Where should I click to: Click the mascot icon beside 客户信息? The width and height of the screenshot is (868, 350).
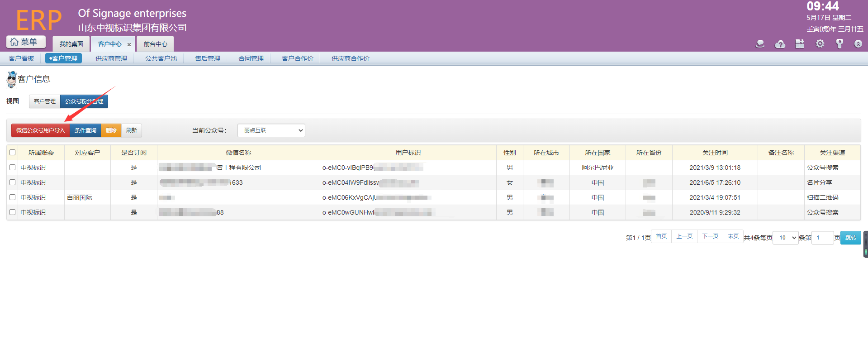click(x=11, y=79)
